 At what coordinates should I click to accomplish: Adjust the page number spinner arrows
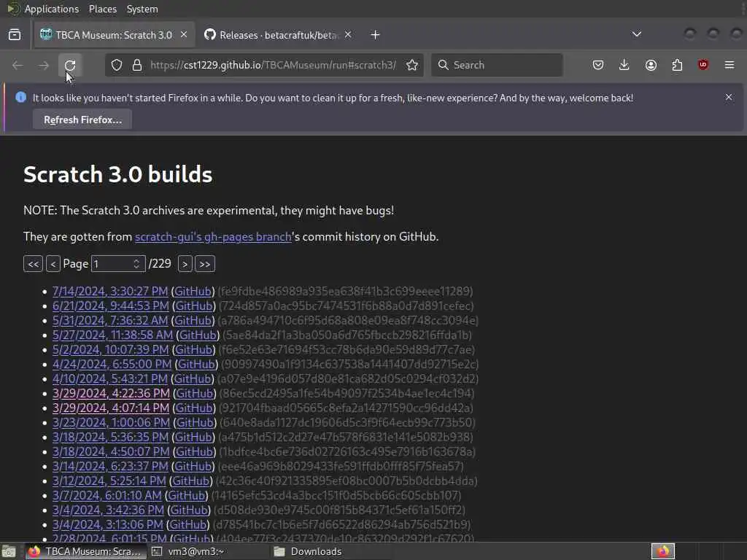(136, 264)
